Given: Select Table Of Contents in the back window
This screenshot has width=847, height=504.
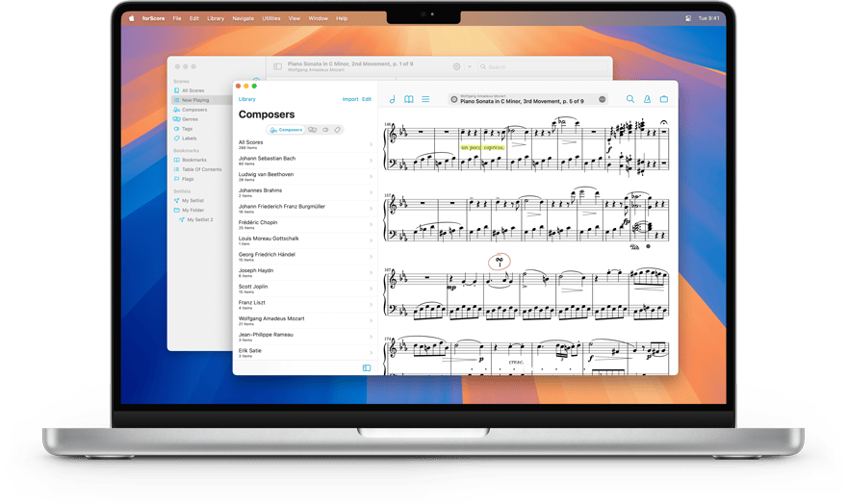Looking at the screenshot, I should click(x=201, y=169).
